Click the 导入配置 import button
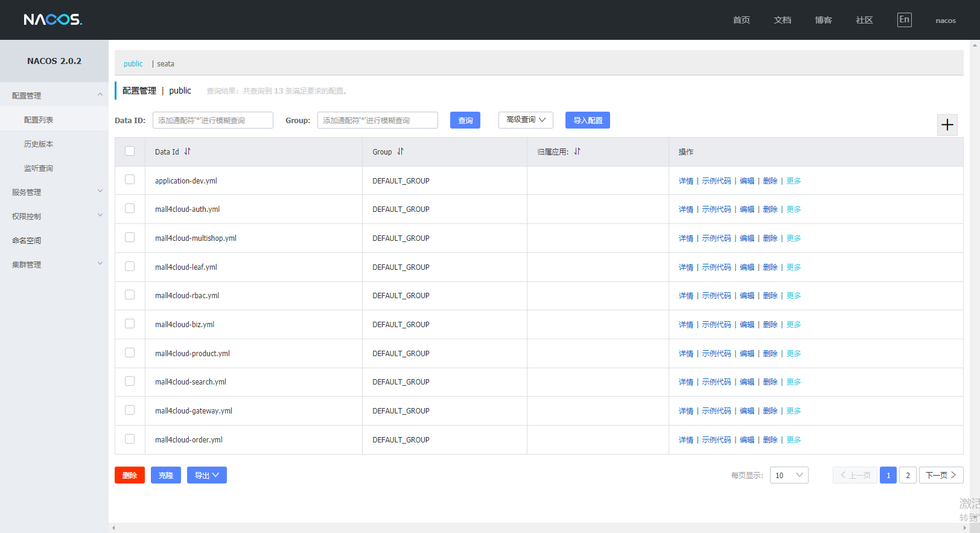980x533 pixels. coord(587,120)
